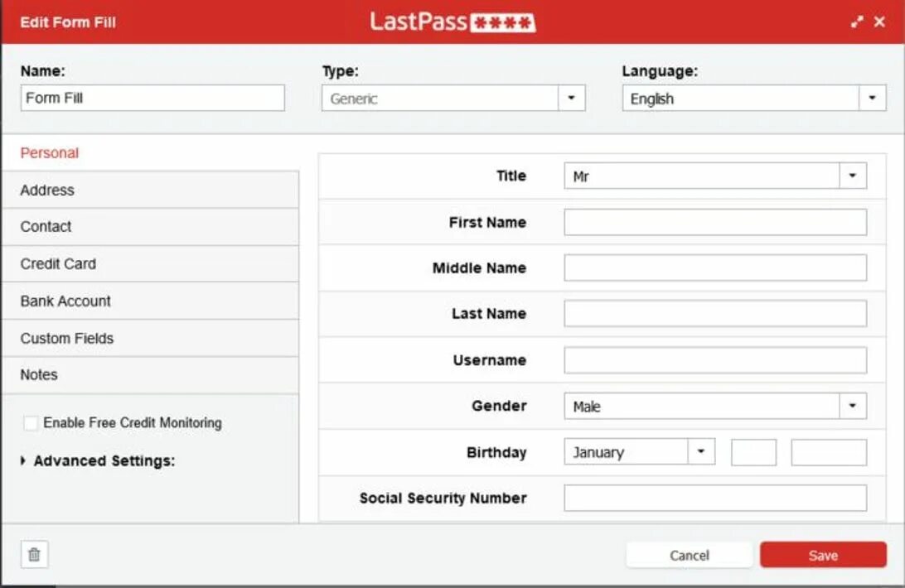Screen dimensions: 905x588
Task: Switch to the Credit Card tab
Action: click(151, 263)
